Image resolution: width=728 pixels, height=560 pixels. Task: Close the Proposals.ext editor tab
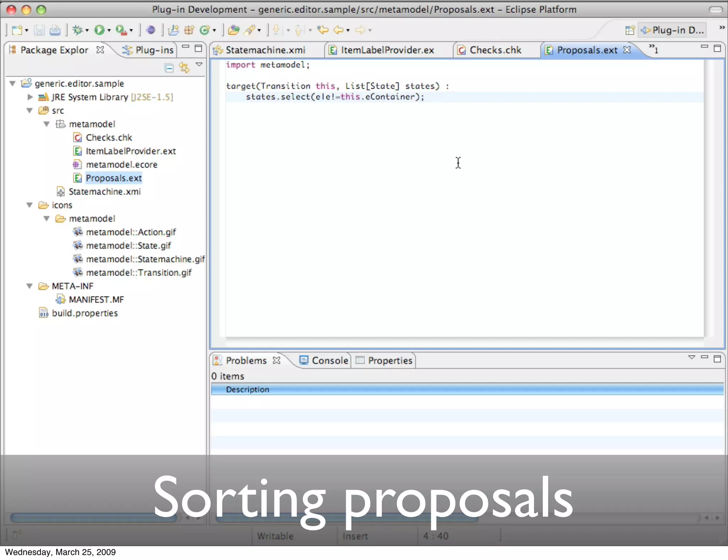coord(627,50)
